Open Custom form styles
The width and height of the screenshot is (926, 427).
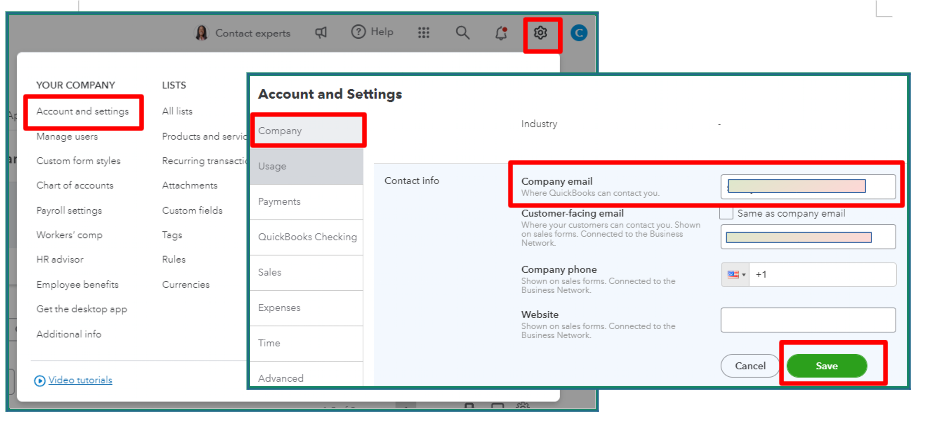click(x=79, y=161)
